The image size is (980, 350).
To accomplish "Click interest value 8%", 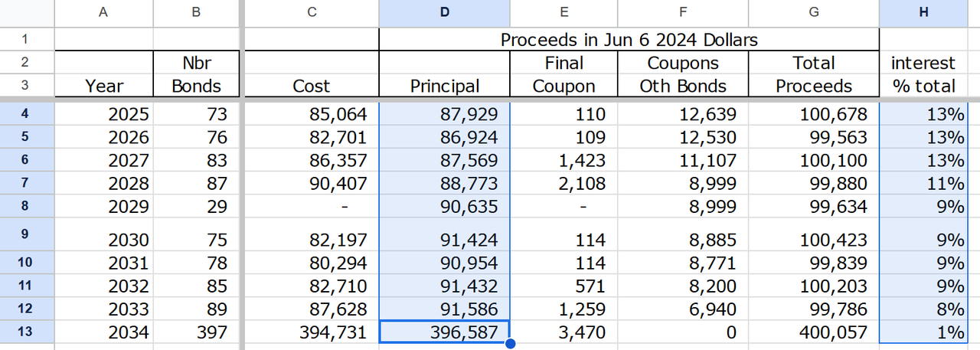I will click(x=924, y=309).
